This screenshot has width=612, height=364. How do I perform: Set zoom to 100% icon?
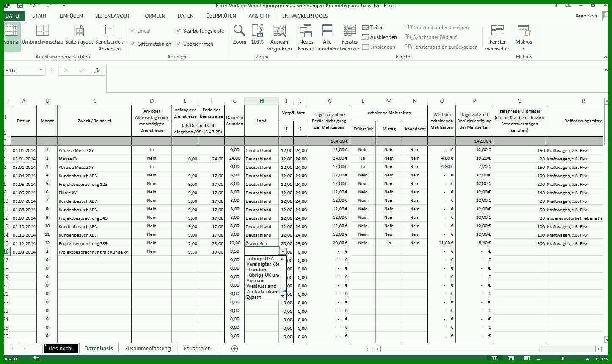click(257, 30)
